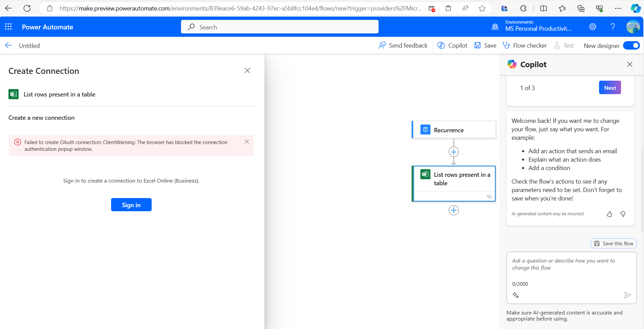The width and height of the screenshot is (644, 329).
Task: Open the app launcher waffle menu
Action: (8, 27)
